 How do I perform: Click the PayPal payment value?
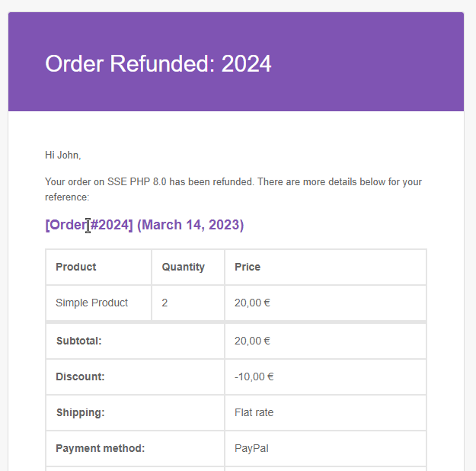click(251, 448)
